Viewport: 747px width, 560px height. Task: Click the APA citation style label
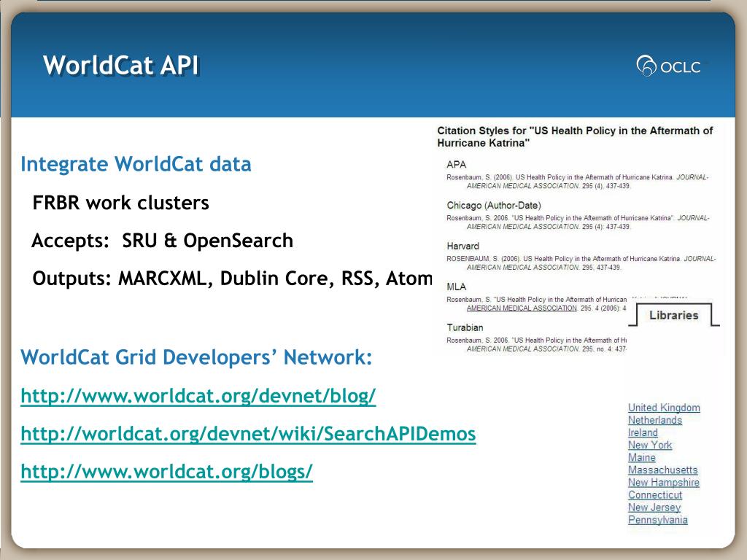coord(457,165)
